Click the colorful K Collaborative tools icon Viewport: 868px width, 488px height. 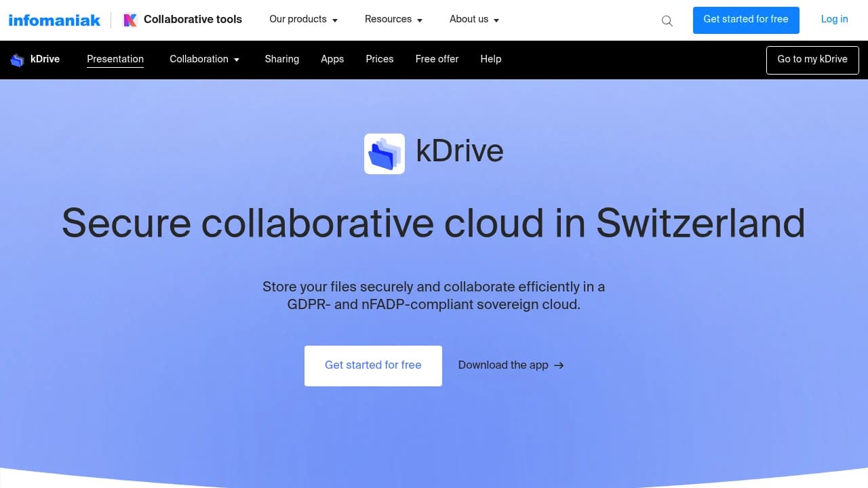point(130,20)
